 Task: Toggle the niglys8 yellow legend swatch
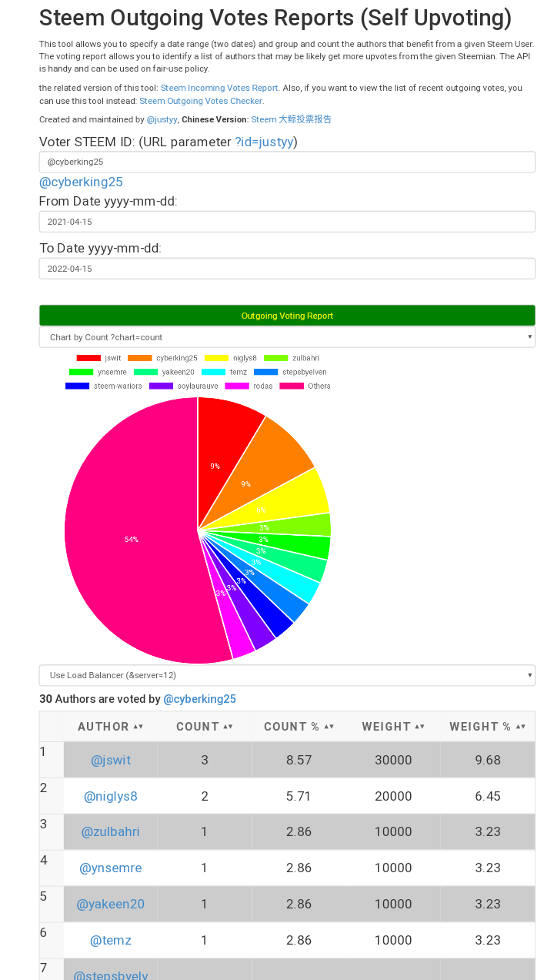pyautogui.click(x=216, y=358)
